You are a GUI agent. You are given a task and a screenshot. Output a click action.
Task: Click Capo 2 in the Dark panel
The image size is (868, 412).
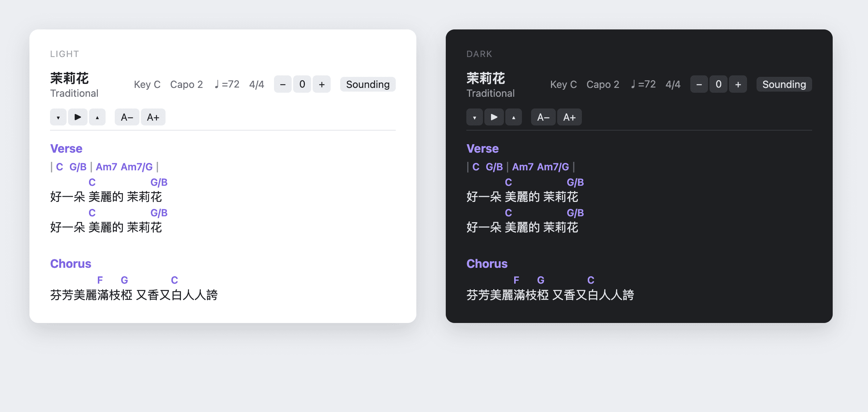pyautogui.click(x=603, y=85)
